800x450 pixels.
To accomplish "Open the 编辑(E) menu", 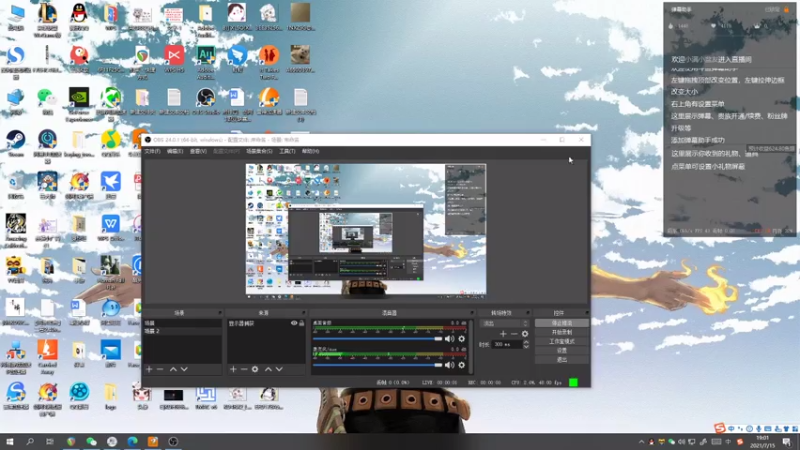I will coord(175,151).
